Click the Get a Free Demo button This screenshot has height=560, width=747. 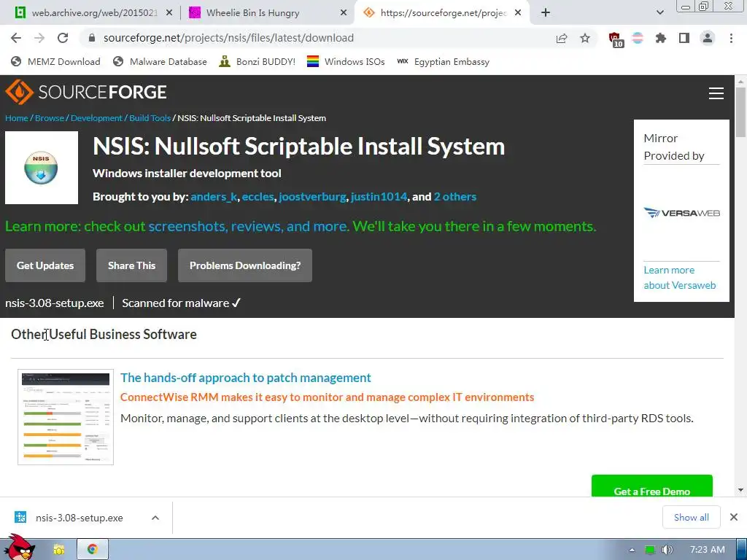point(651,486)
